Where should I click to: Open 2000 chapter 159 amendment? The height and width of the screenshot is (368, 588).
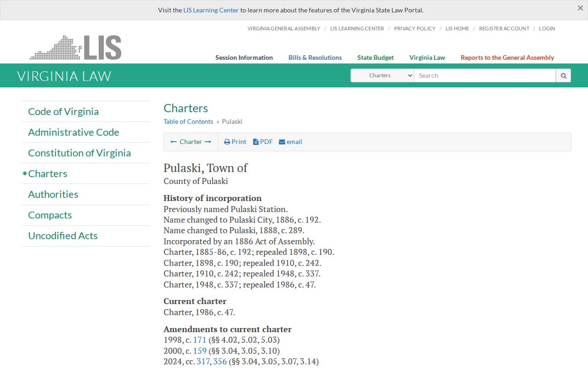pos(200,351)
